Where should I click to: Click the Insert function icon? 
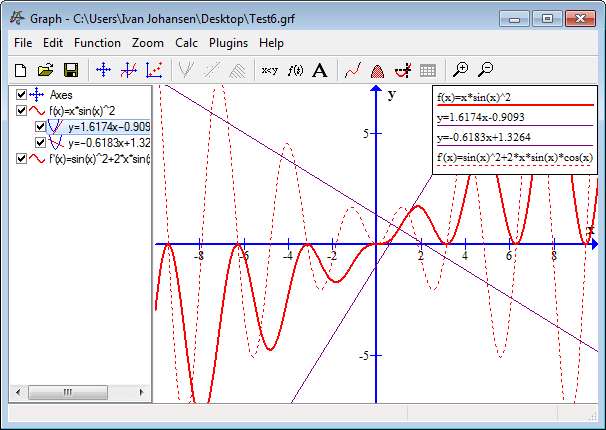click(x=129, y=70)
